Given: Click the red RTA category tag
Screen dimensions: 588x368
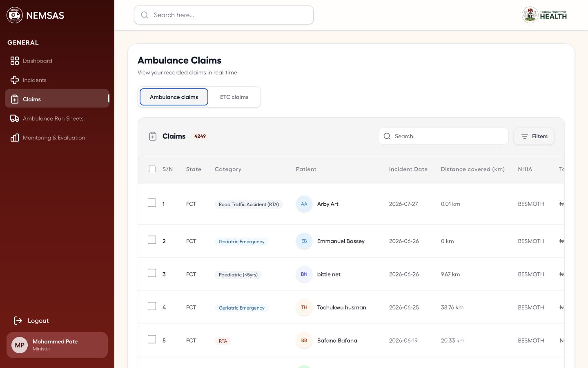Looking at the screenshot, I should (x=223, y=341).
